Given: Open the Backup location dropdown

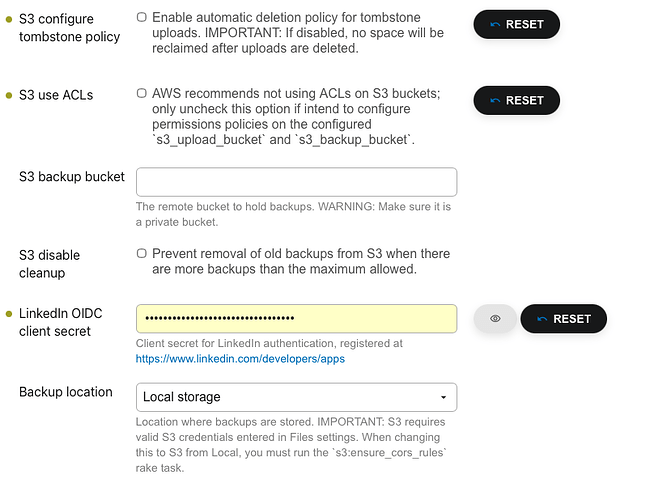Looking at the screenshot, I should [x=296, y=397].
